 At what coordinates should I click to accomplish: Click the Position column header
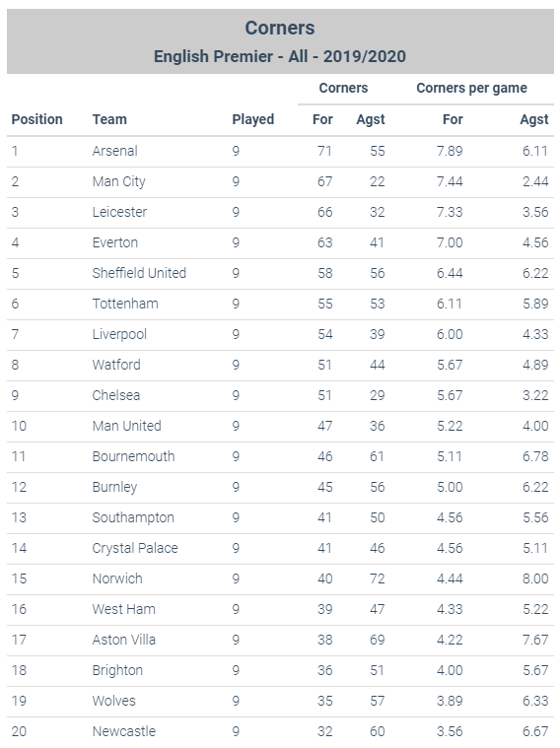pos(36,119)
